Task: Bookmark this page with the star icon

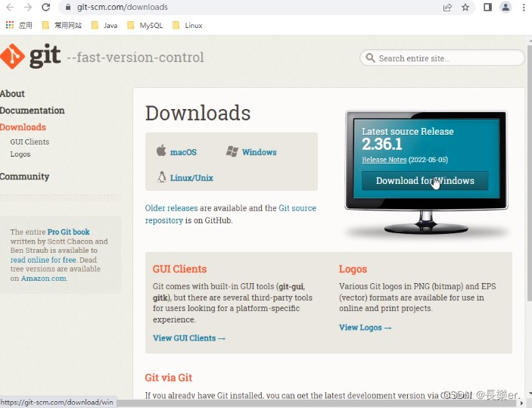Action: (465, 7)
